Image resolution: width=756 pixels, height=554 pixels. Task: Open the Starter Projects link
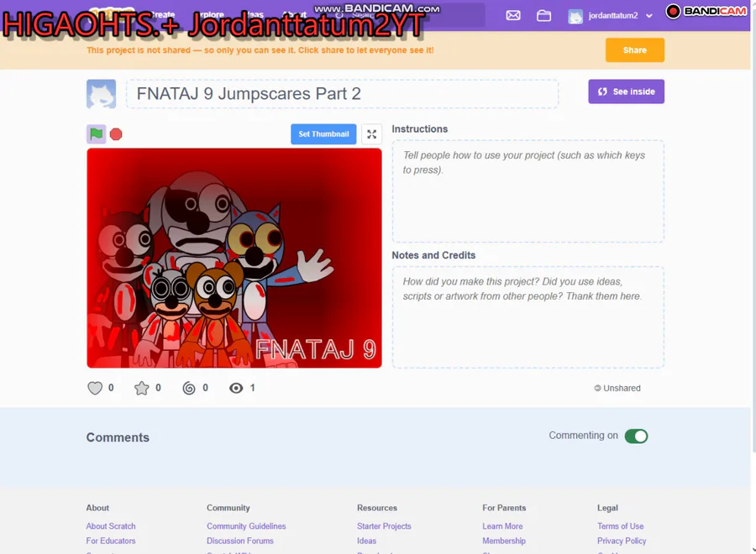click(384, 526)
